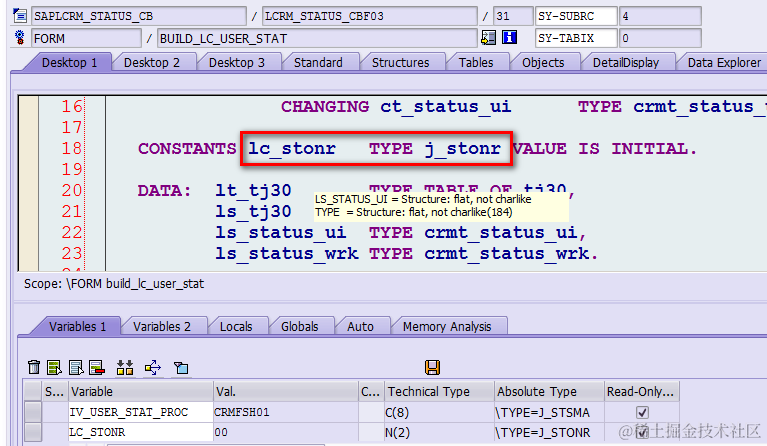Click technical type cell N(2)
The height and width of the screenshot is (446, 767).
[x=439, y=432]
